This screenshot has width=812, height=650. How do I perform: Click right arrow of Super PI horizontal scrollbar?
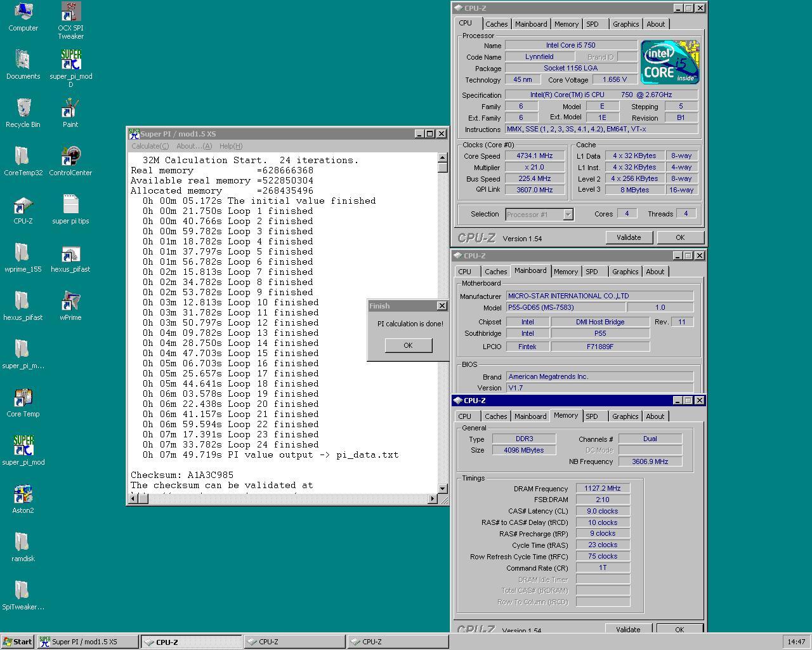(433, 499)
